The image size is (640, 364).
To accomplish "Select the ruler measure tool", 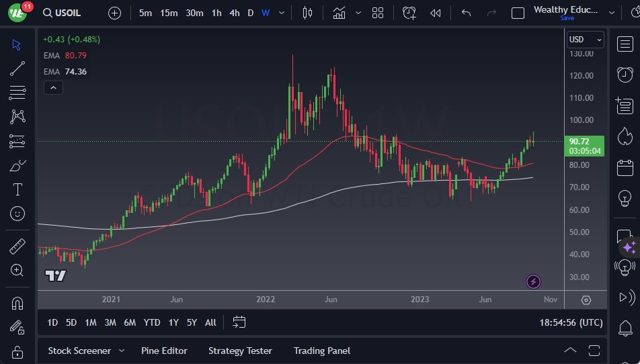I will tap(17, 246).
